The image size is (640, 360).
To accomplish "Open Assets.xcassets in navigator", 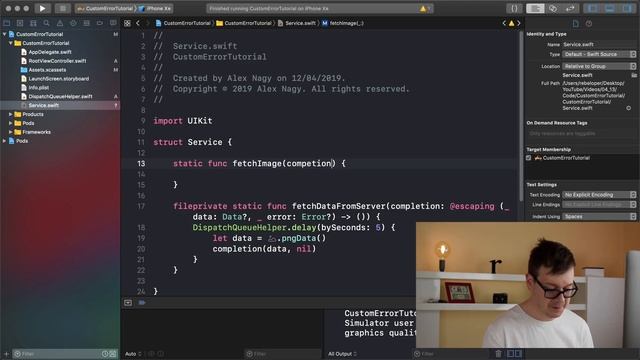I will [x=47, y=70].
